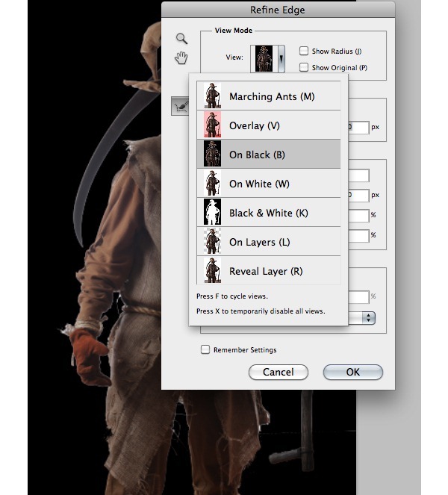Click the On Black thumbnail icon
Screen dimensions: 448x495
(x=212, y=154)
